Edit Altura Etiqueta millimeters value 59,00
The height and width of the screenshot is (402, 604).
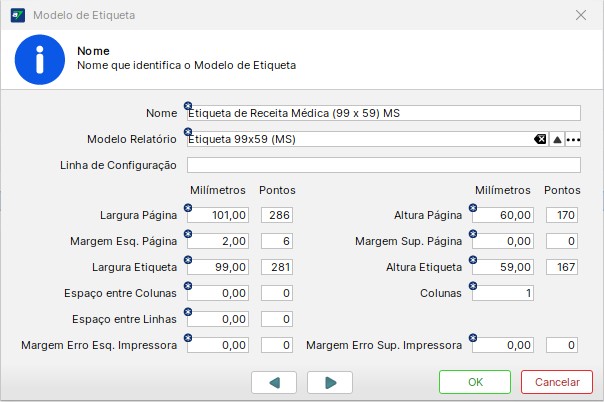coord(503,267)
